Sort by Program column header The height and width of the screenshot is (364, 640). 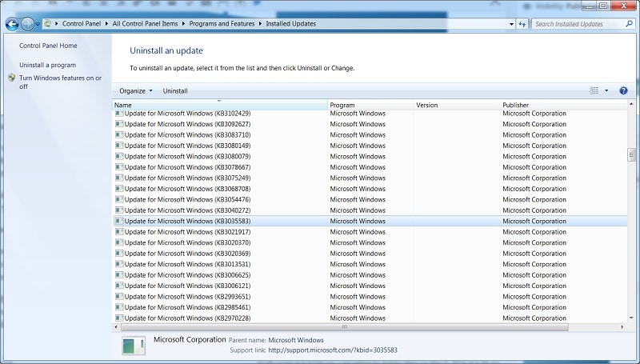(370, 105)
